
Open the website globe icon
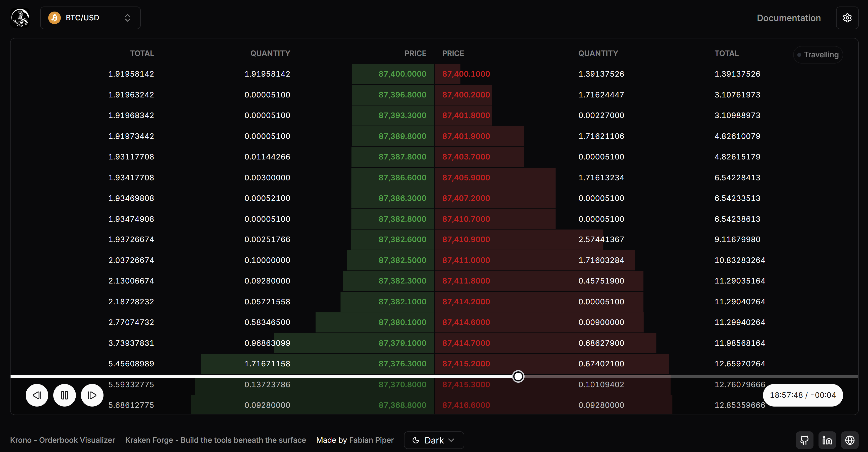click(849, 440)
